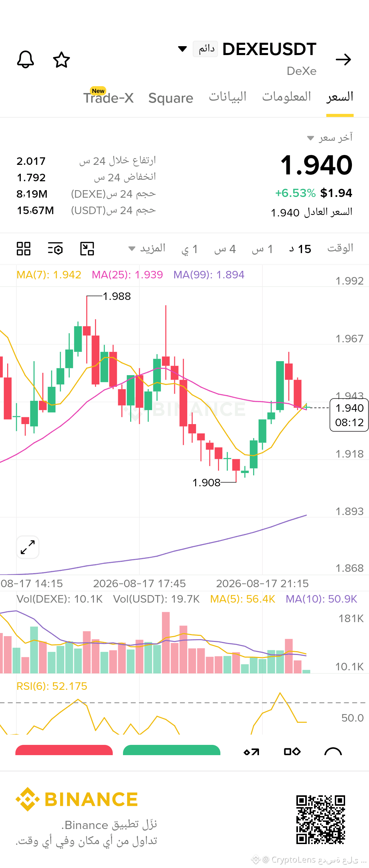Tap the QR code to download Binance
The image size is (369, 868).
(x=321, y=820)
